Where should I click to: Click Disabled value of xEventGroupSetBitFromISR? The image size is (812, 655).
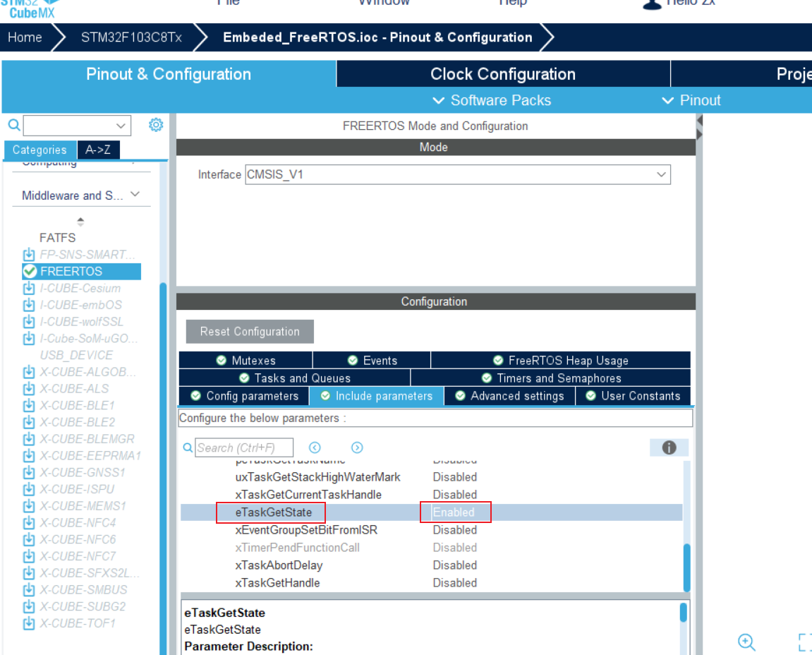tap(455, 529)
